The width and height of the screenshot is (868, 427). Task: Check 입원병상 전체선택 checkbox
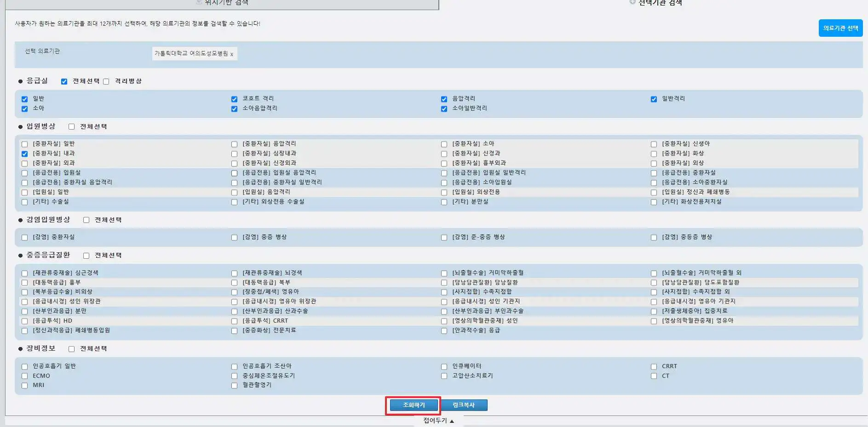(71, 126)
